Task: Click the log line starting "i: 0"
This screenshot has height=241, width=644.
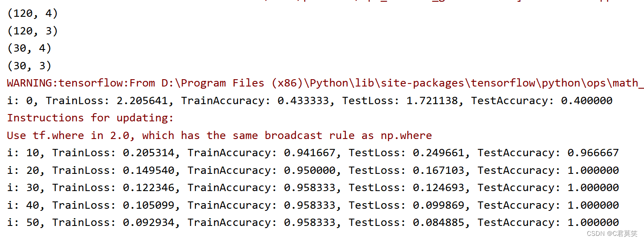Action: 310,101
